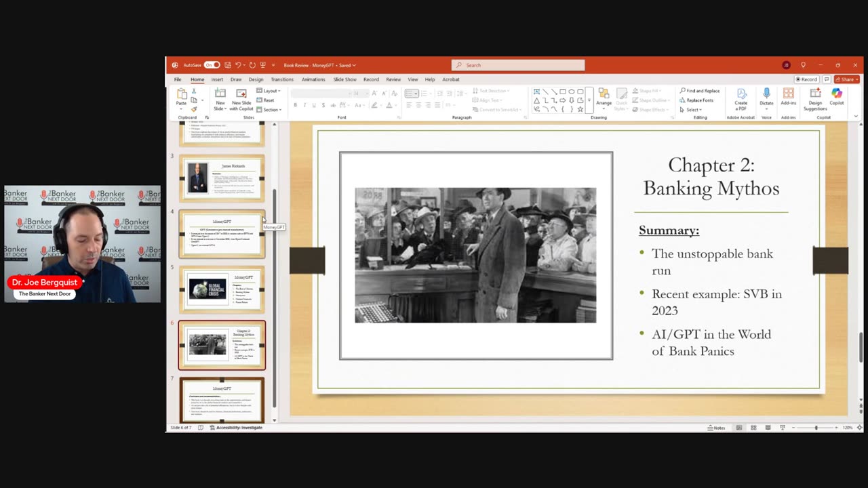Toggle the AutoSave switch
Screen dimensions: 868x488
point(212,65)
